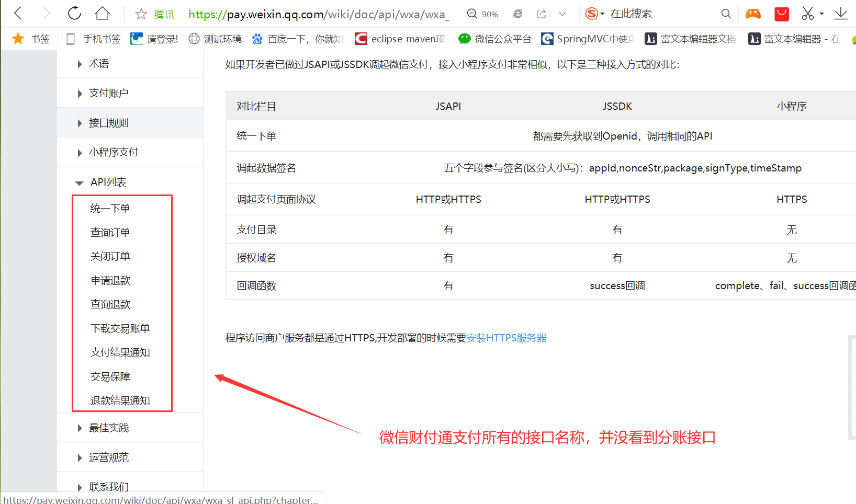
Task: Open the 富文本编辑器 - 在 bookmark
Action: coord(794,39)
